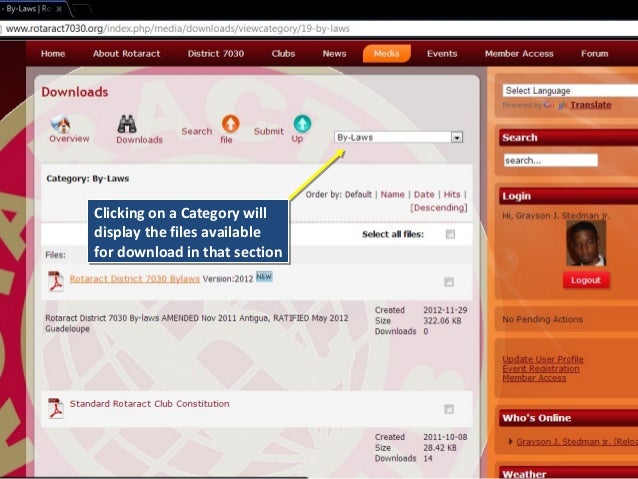Click the teal Up arrow icon
Screen dimensions: 638x479
302,124
